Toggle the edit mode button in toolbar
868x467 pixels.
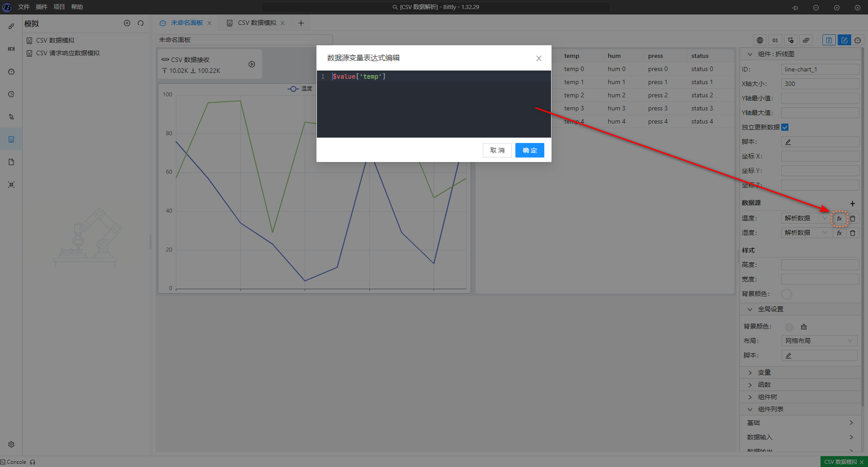[844, 40]
